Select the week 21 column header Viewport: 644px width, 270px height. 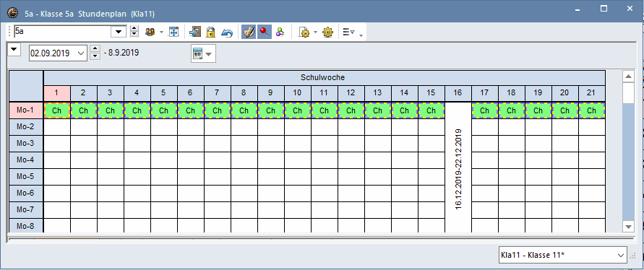coord(592,92)
